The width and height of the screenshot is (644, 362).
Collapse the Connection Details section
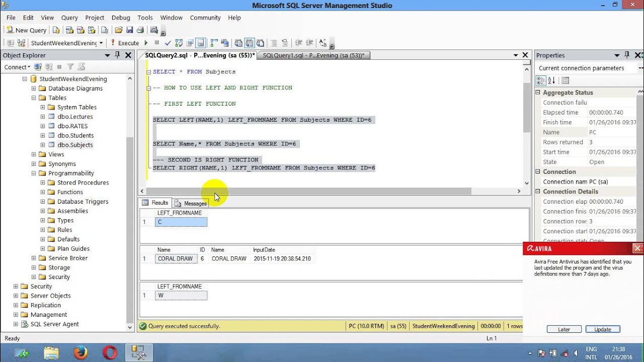[538, 192]
